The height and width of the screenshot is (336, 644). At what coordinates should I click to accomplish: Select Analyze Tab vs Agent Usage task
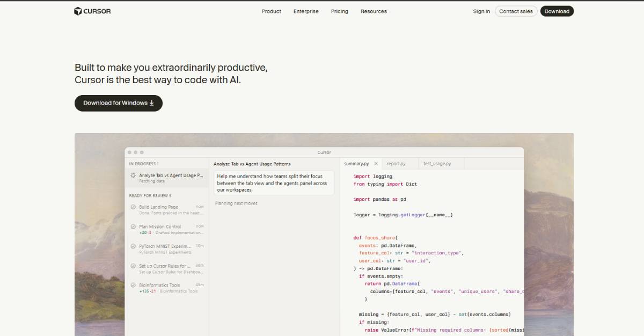pyautogui.click(x=167, y=178)
